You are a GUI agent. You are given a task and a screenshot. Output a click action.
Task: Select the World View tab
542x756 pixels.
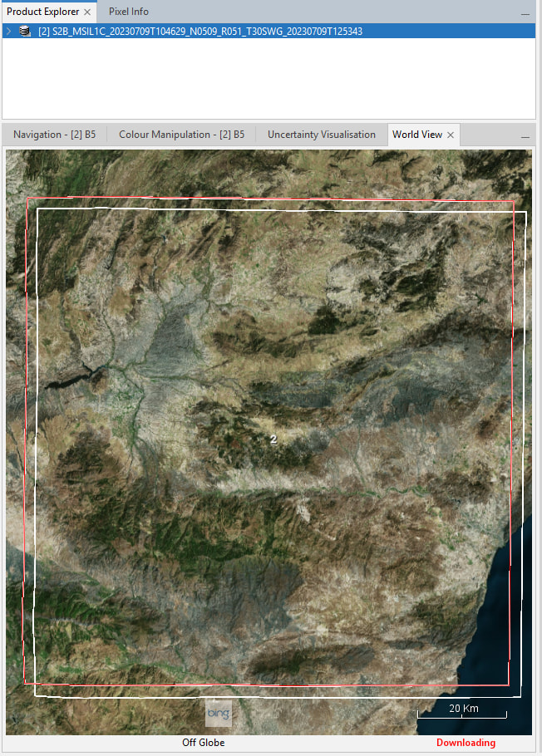(x=416, y=135)
